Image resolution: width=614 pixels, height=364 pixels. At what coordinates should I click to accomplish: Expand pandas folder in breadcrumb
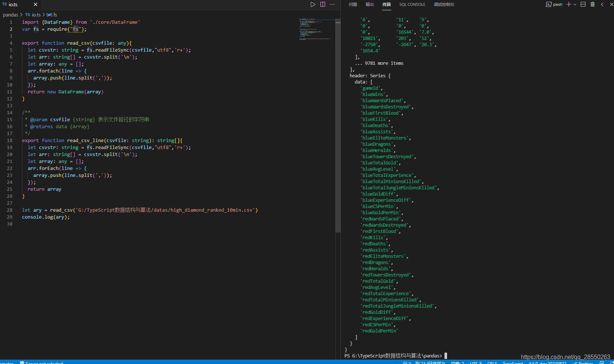[10, 15]
